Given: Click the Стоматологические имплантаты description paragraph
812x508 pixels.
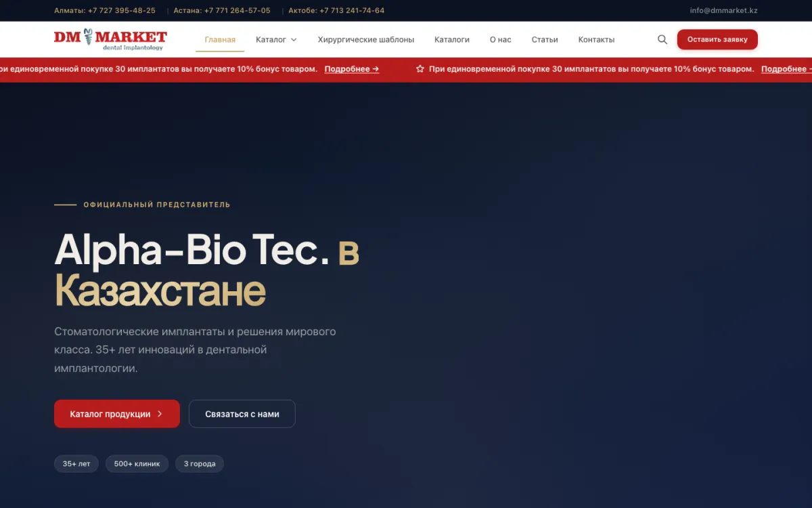Looking at the screenshot, I should click(x=195, y=350).
